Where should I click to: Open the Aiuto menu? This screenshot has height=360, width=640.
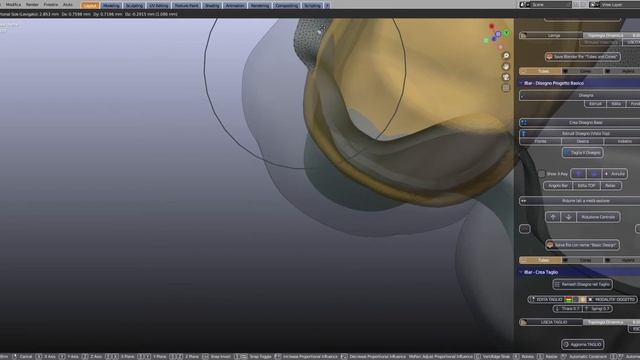coord(68,5)
